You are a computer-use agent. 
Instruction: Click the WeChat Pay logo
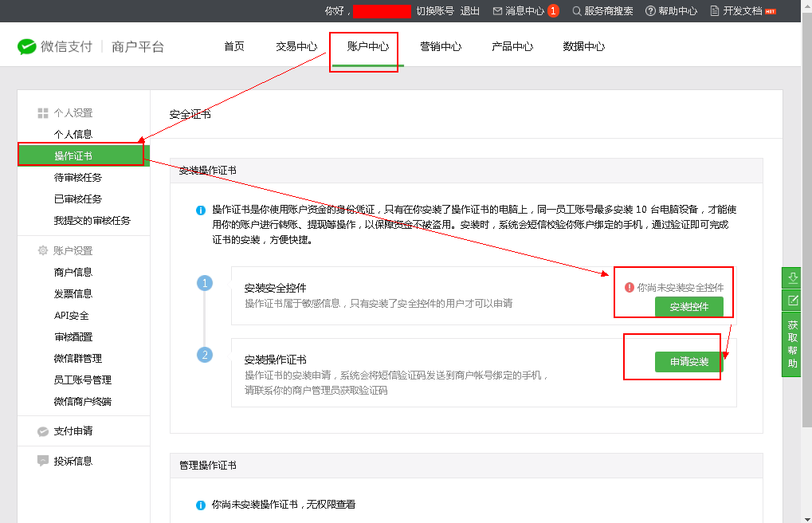[27, 47]
